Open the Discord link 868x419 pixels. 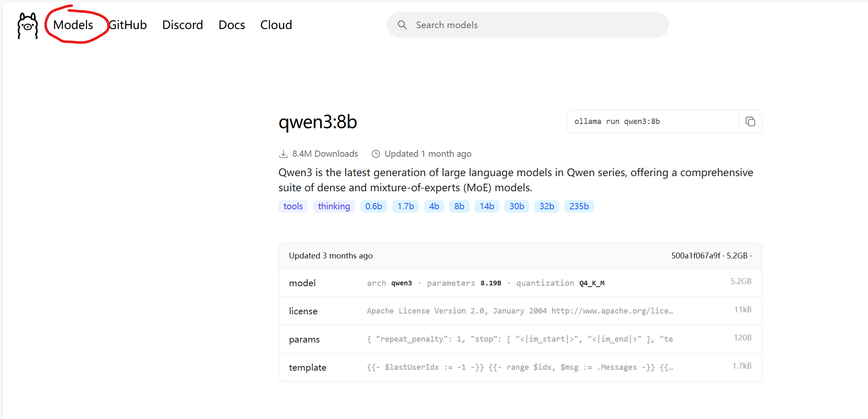pyautogui.click(x=183, y=25)
